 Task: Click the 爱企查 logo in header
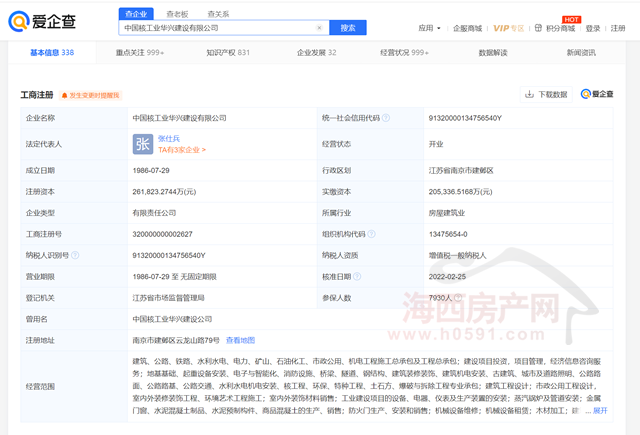tap(42, 21)
